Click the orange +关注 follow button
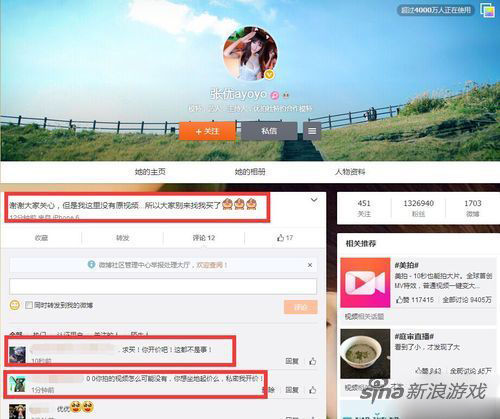This screenshot has width=500, height=419. tap(207, 131)
